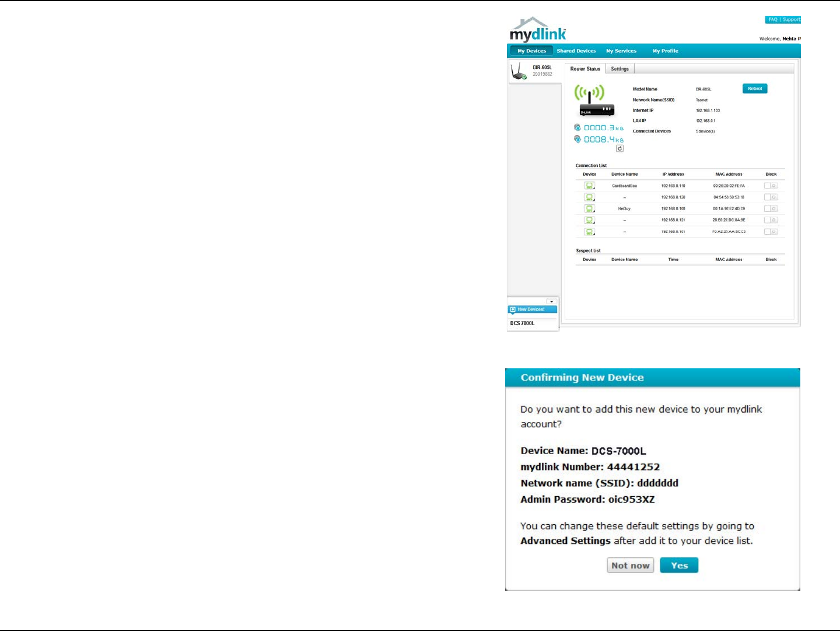Click the Time column header in Suspect List
This screenshot has height=631, width=840.
tap(673, 260)
